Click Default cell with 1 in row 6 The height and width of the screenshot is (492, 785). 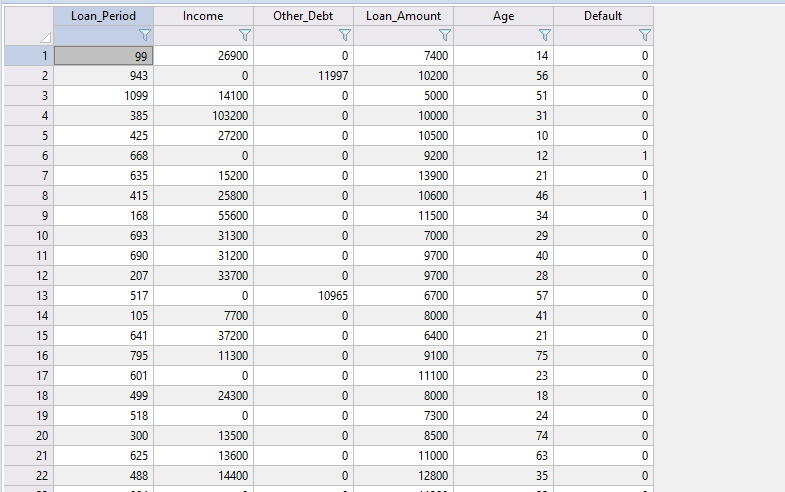pos(604,156)
